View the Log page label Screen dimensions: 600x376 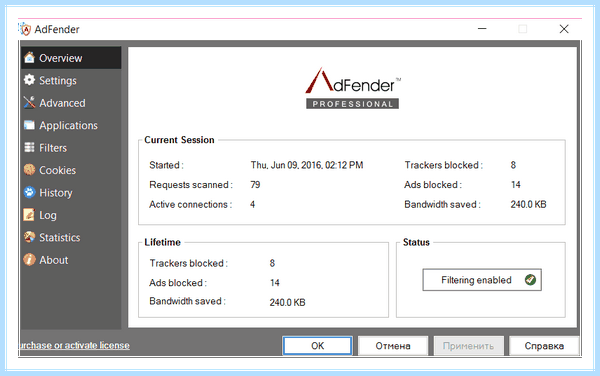tap(48, 215)
